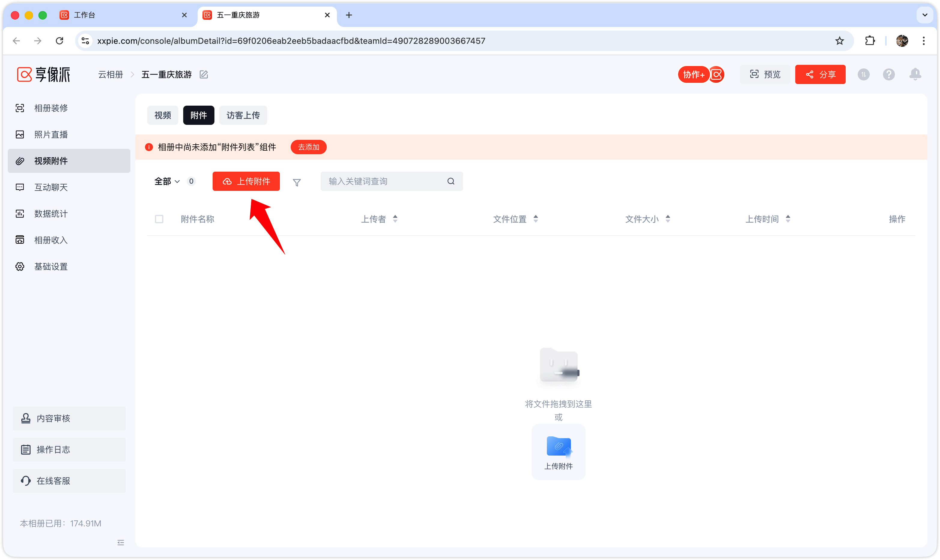This screenshot has width=940, height=560.
Task: Open the notifications bell icon
Action: [x=915, y=74]
